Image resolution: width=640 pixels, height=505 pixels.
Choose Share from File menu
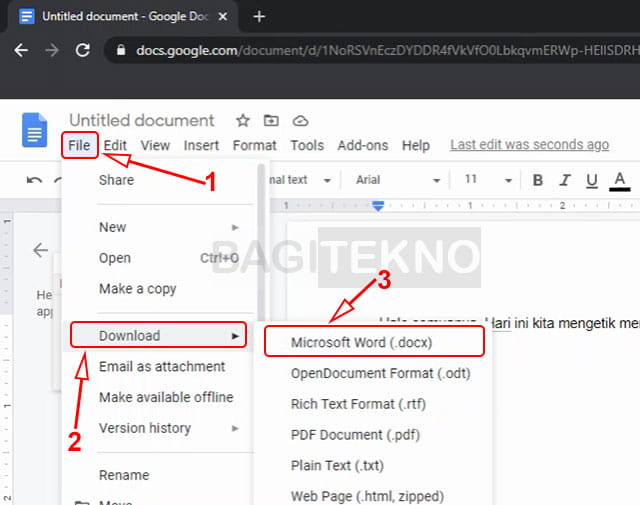(x=116, y=180)
